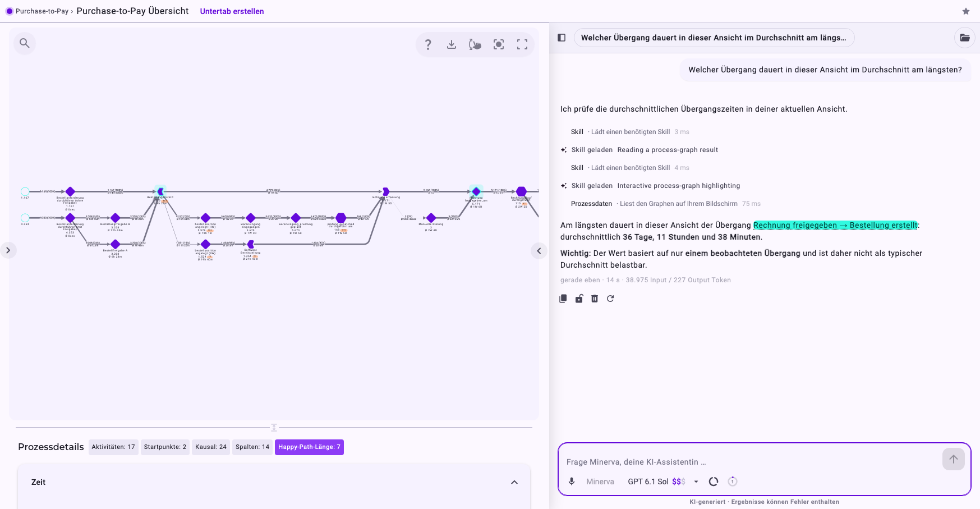Activate the hand interaction mode icon
The width and height of the screenshot is (980, 509).
475,44
